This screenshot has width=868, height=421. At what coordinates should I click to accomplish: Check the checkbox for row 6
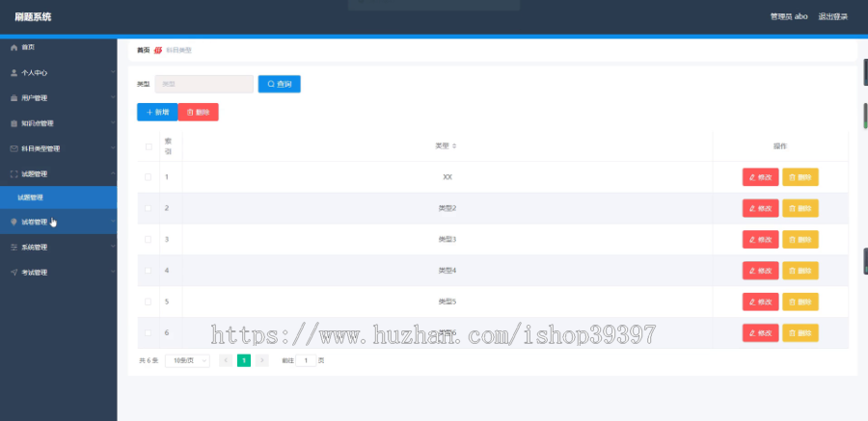coord(149,333)
